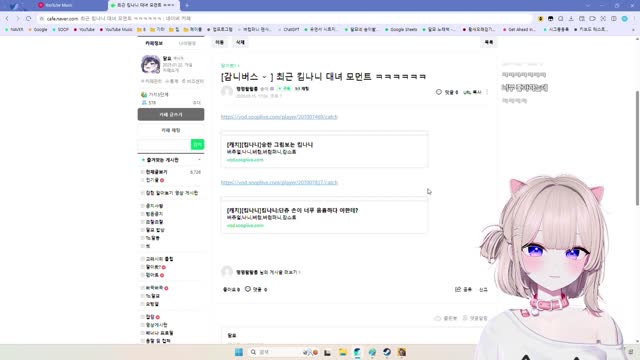The width and height of the screenshot is (640, 360).
Task: Go back using the browser back arrow
Action: tap(7, 18)
